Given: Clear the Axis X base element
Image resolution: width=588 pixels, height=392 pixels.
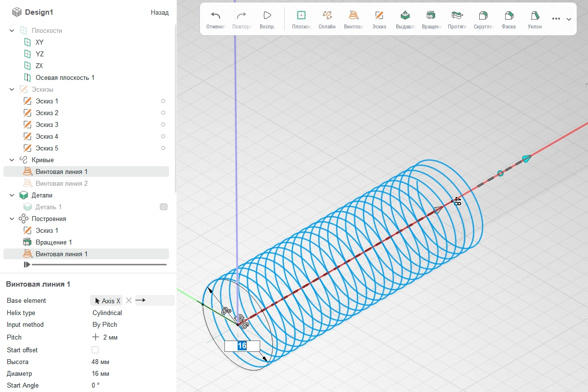Looking at the screenshot, I should (129, 300).
